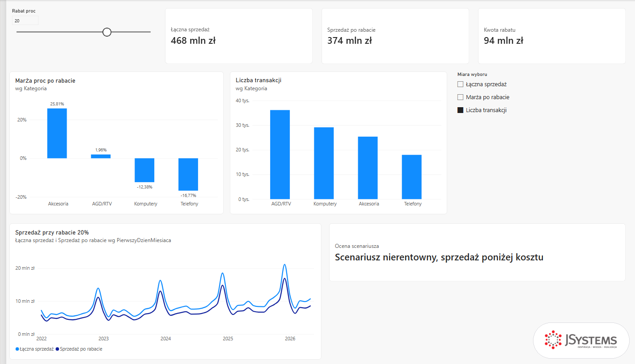Click the 25,81% data label
635x364 pixels.
click(57, 104)
